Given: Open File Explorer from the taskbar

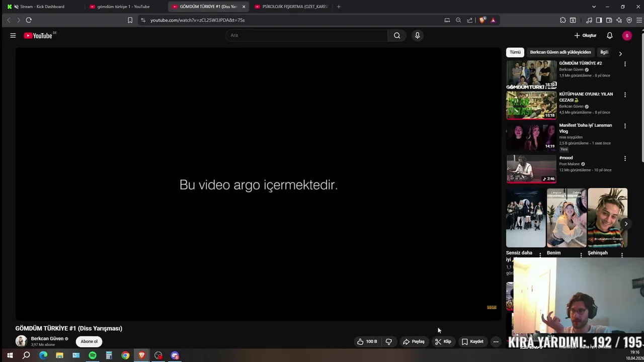Looking at the screenshot, I should click(59, 355).
